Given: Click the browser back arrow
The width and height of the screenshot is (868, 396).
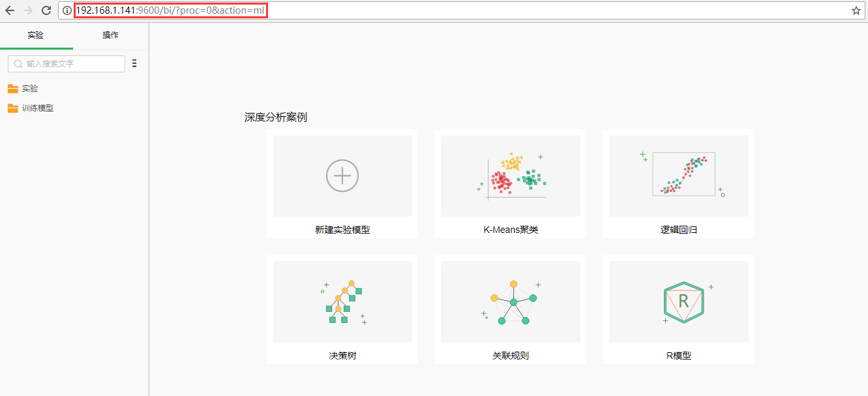Looking at the screenshot, I should click(10, 10).
